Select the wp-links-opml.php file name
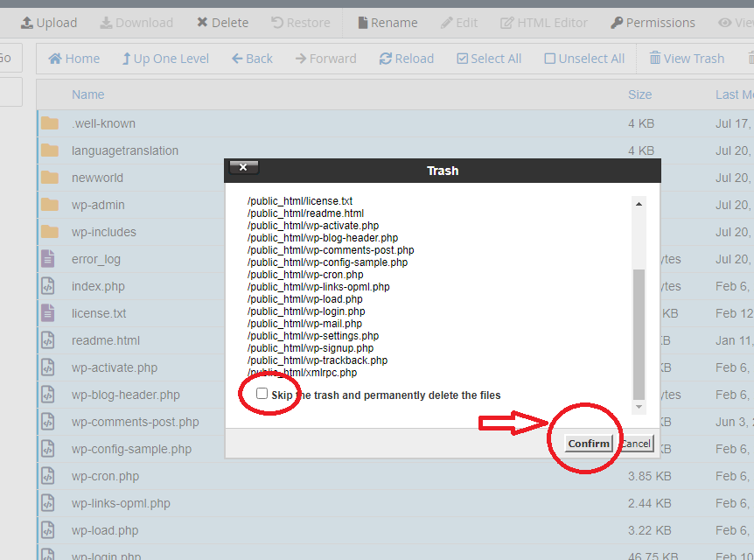 [x=122, y=503]
